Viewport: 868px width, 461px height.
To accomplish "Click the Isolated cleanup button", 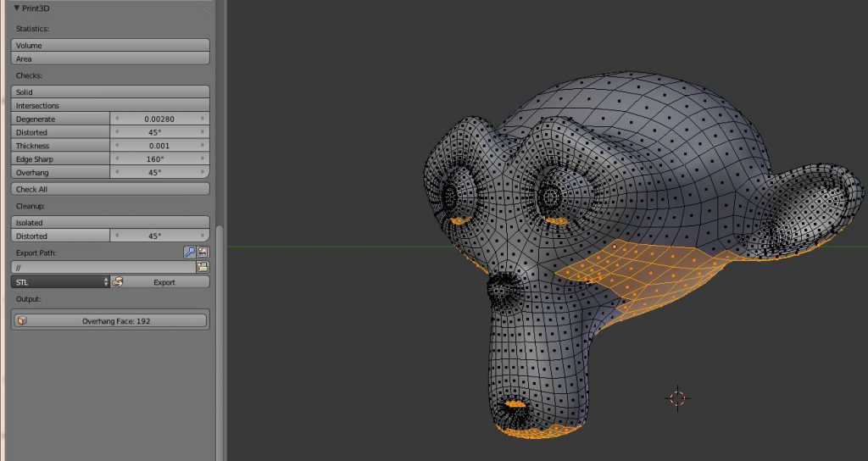I will pyautogui.click(x=110, y=222).
